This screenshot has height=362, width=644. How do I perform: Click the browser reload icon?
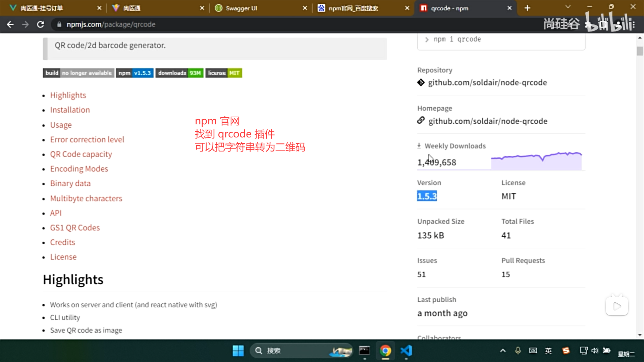40,24
